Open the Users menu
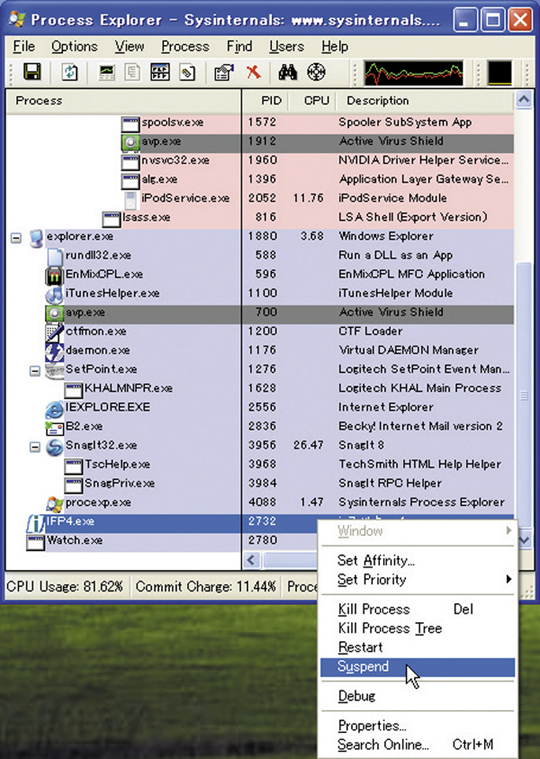540x759 pixels. tap(286, 46)
